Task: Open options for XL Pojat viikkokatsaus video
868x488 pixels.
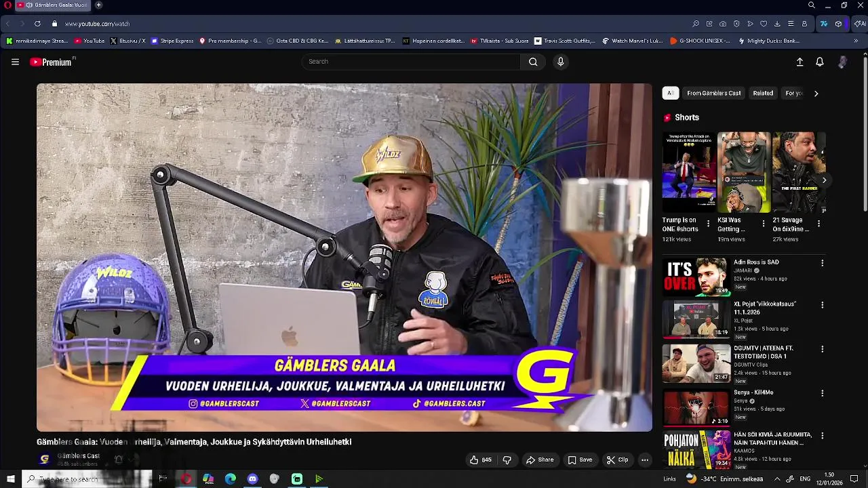Action: coord(822,305)
